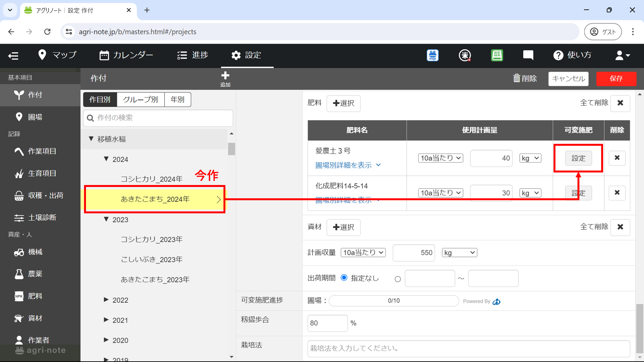
Task: Open the blue mgr app icon
Action: (x=432, y=55)
